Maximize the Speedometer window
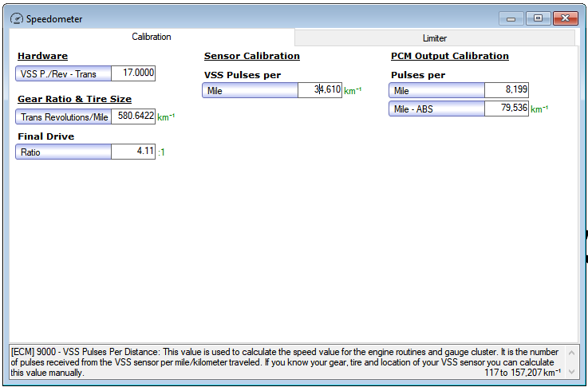 538,18
